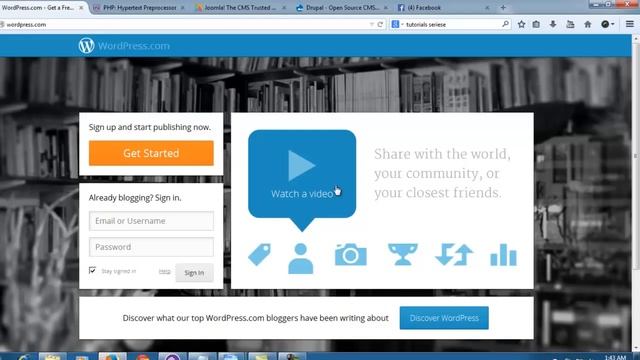Open the Firefox hamburger menu

[x=630, y=24]
